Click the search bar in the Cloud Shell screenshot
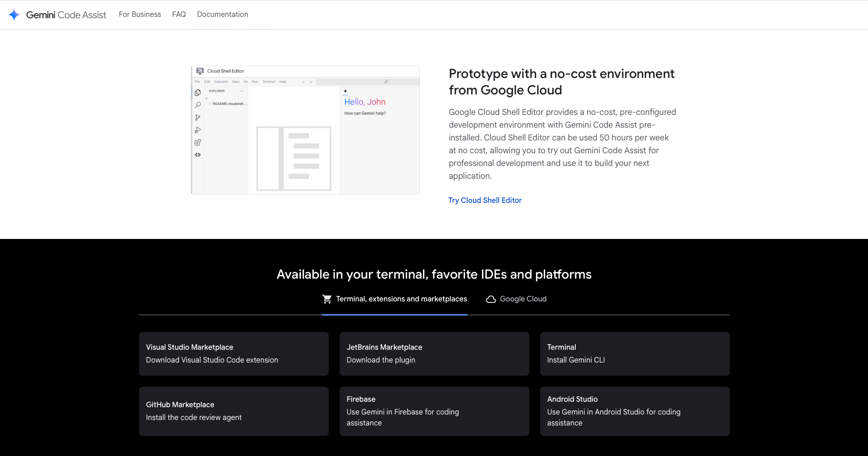 (x=367, y=82)
